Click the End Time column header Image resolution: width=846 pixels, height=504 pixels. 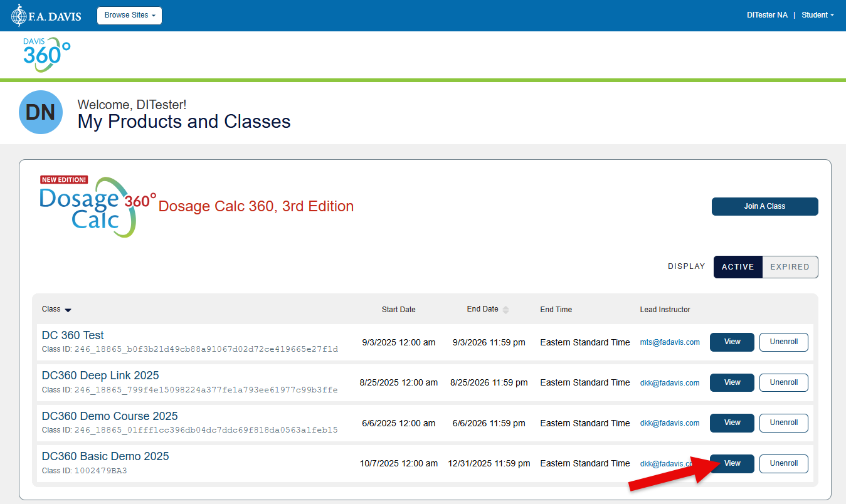click(x=556, y=310)
